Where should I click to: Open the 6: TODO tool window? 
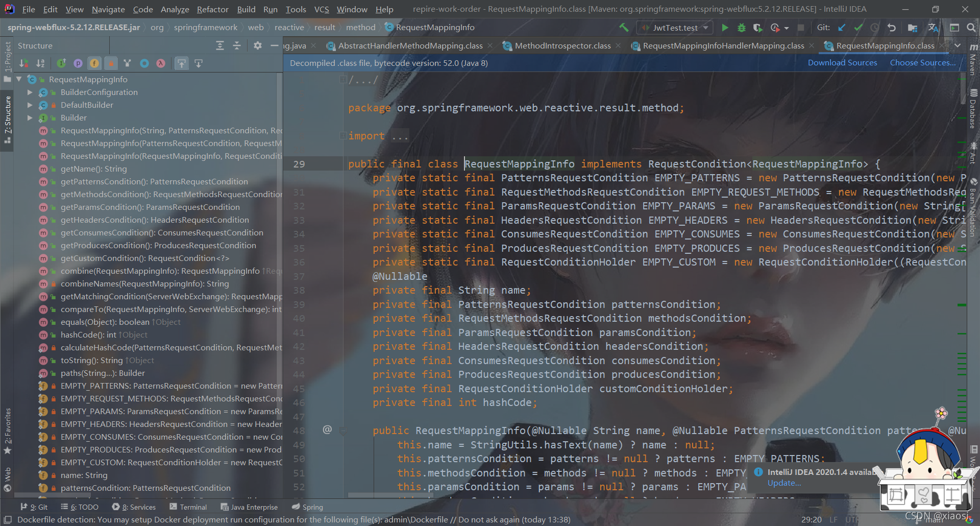(80, 507)
